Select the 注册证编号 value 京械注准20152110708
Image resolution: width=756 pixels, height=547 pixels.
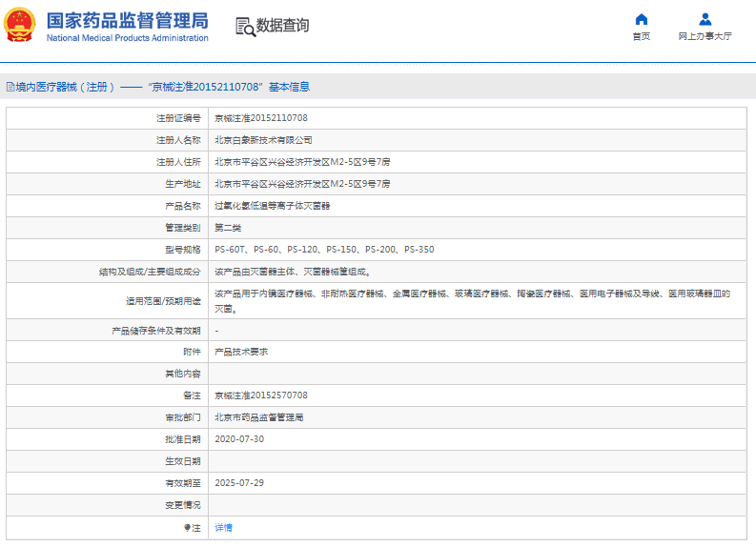point(260,118)
